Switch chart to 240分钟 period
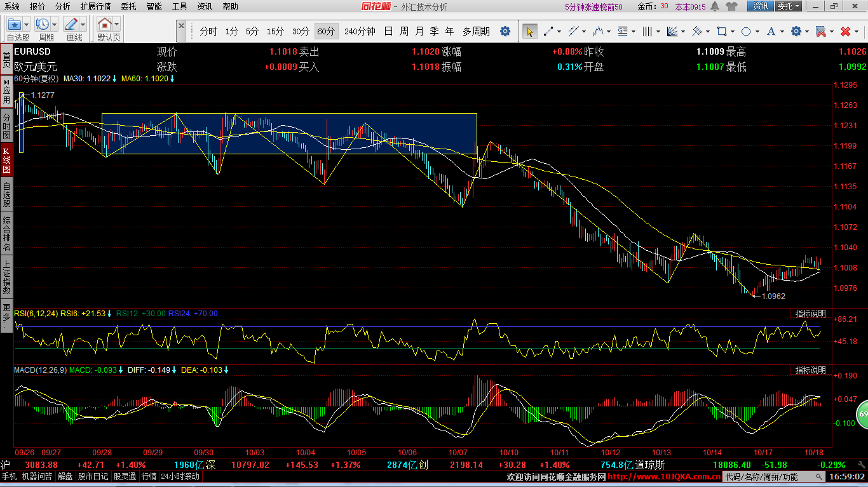Viewport: 868px width, 487px height. click(x=360, y=31)
